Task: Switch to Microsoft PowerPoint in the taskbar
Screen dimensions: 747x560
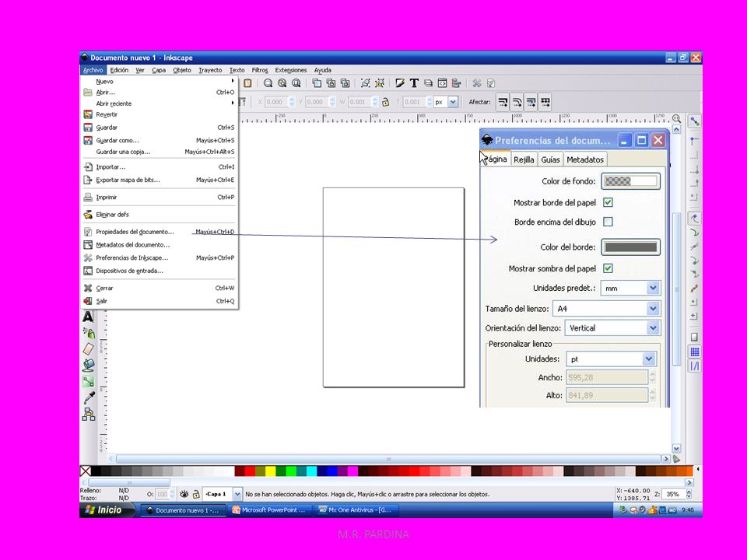Action: [x=270, y=510]
